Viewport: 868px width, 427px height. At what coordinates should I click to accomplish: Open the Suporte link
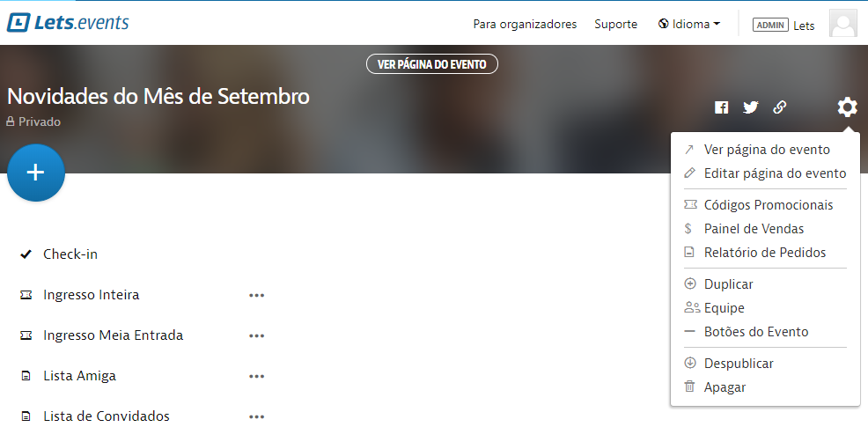click(x=615, y=24)
